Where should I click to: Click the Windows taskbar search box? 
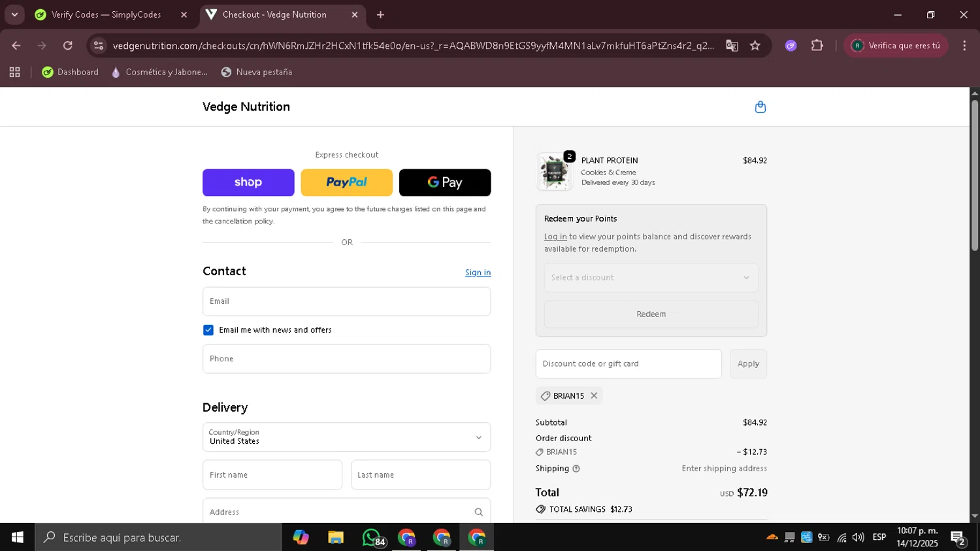point(158,537)
